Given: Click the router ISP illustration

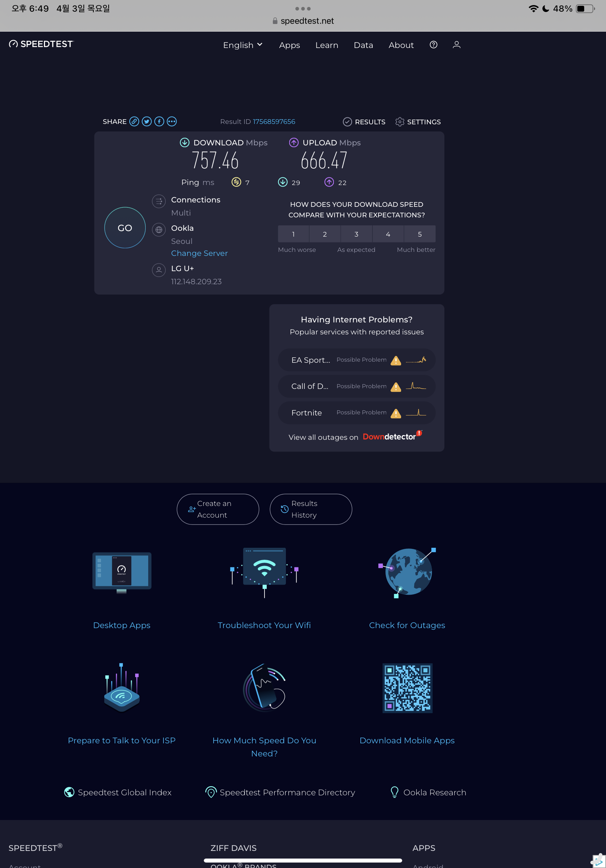Looking at the screenshot, I should tap(122, 688).
